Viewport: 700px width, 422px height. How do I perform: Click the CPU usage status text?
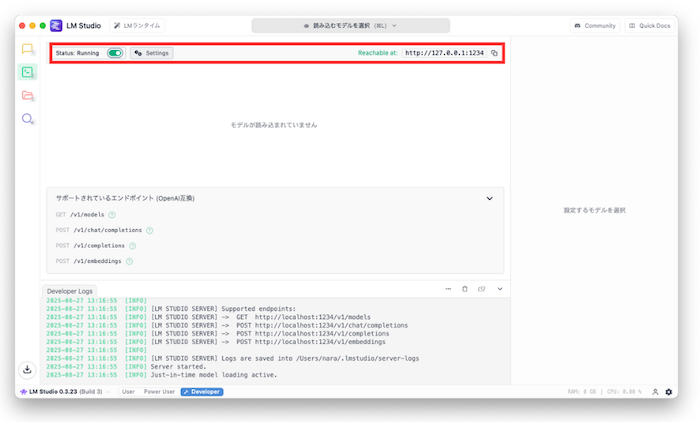tap(624, 392)
